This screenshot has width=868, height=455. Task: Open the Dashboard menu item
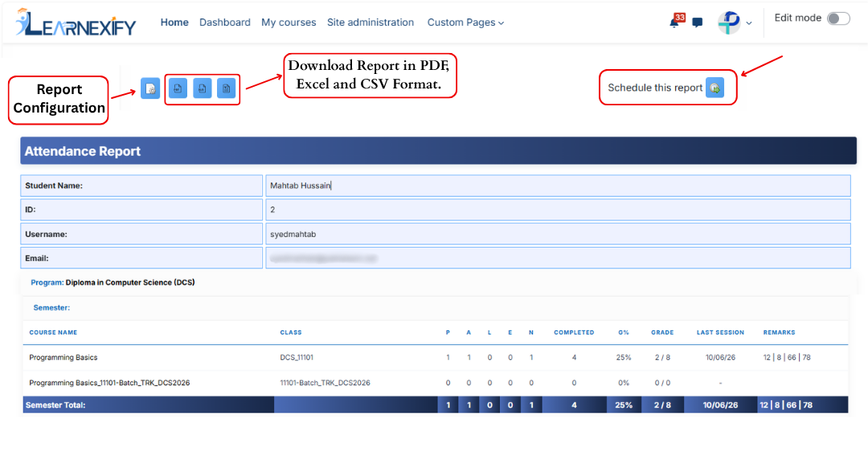pyautogui.click(x=225, y=23)
